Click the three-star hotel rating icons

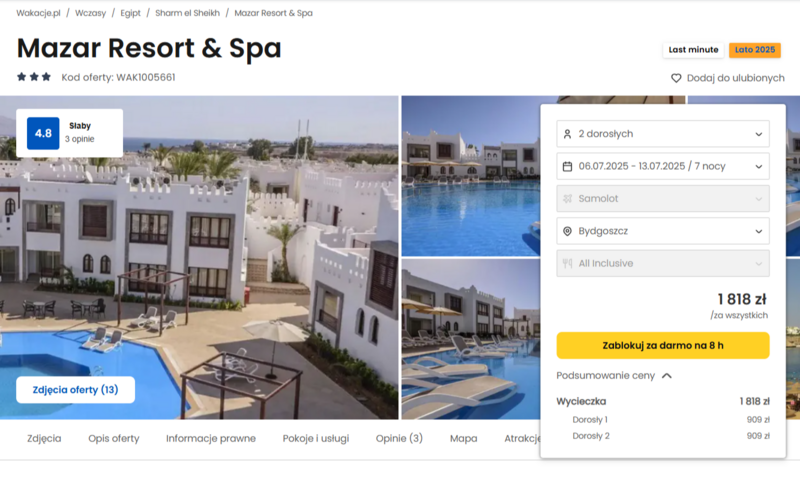coord(34,77)
